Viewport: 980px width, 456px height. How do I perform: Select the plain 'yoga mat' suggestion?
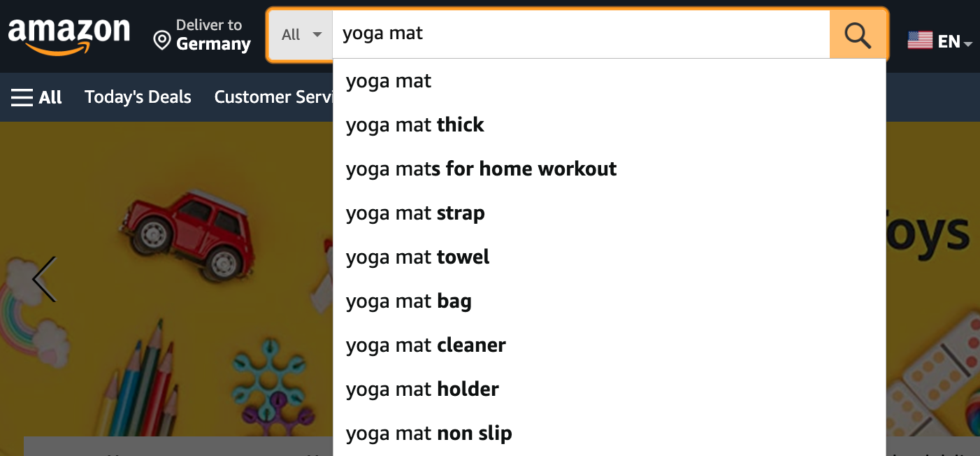(389, 80)
